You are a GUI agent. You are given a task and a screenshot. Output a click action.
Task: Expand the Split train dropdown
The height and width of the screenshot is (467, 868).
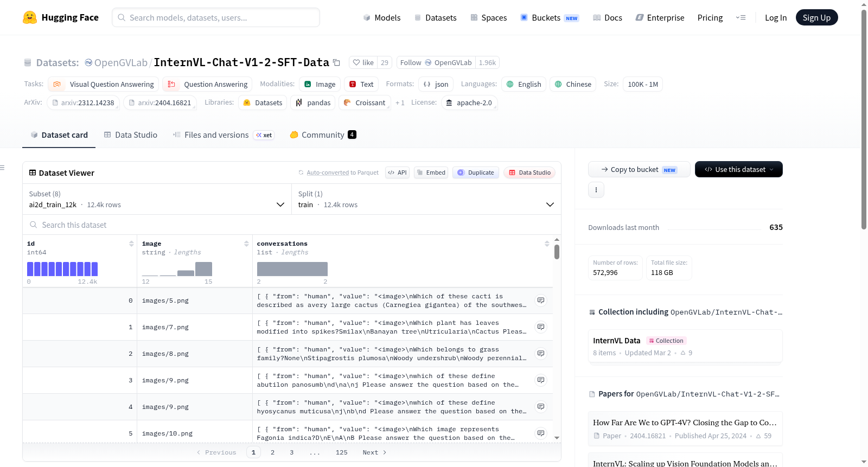(x=426, y=199)
